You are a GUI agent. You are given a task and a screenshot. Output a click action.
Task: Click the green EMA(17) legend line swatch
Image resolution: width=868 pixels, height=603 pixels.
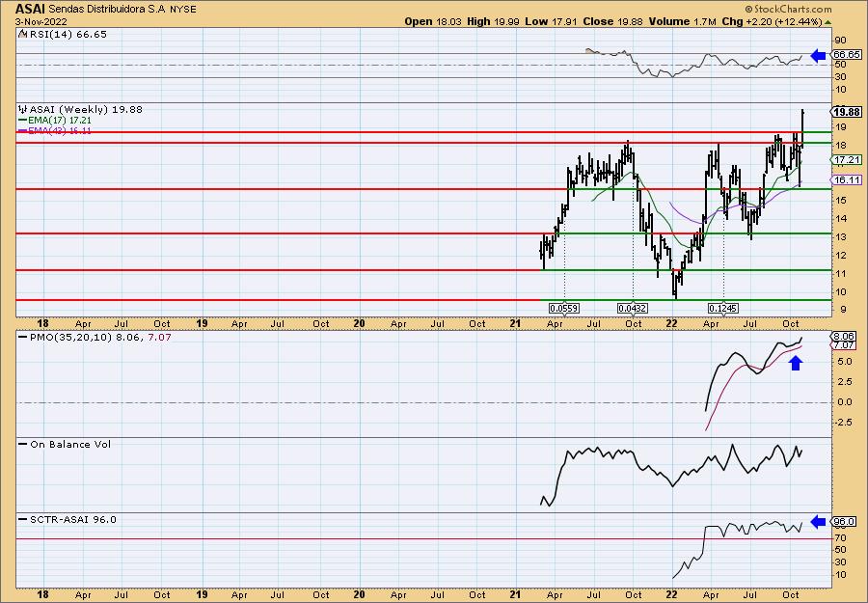click(x=22, y=121)
